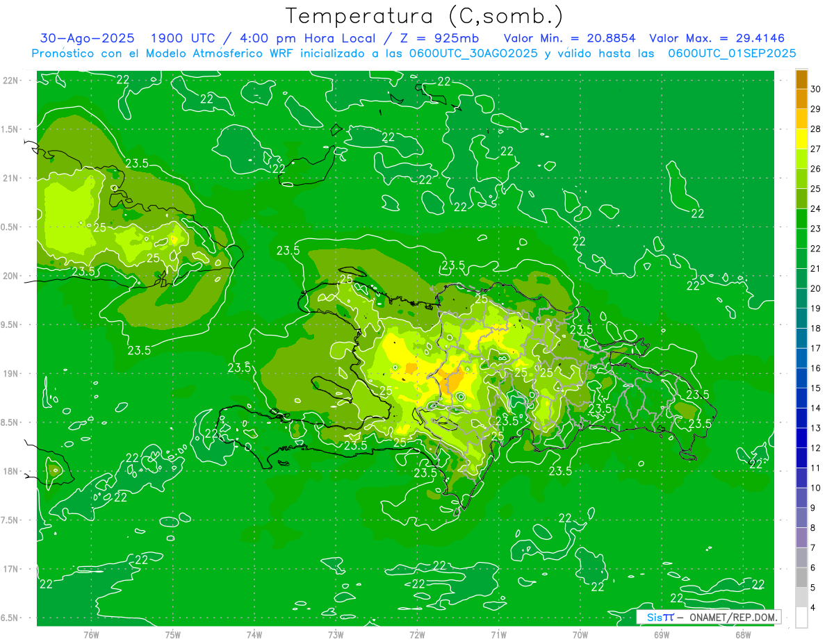Click the legend scale label "8"
The height and width of the screenshot is (644, 834).
click(814, 528)
